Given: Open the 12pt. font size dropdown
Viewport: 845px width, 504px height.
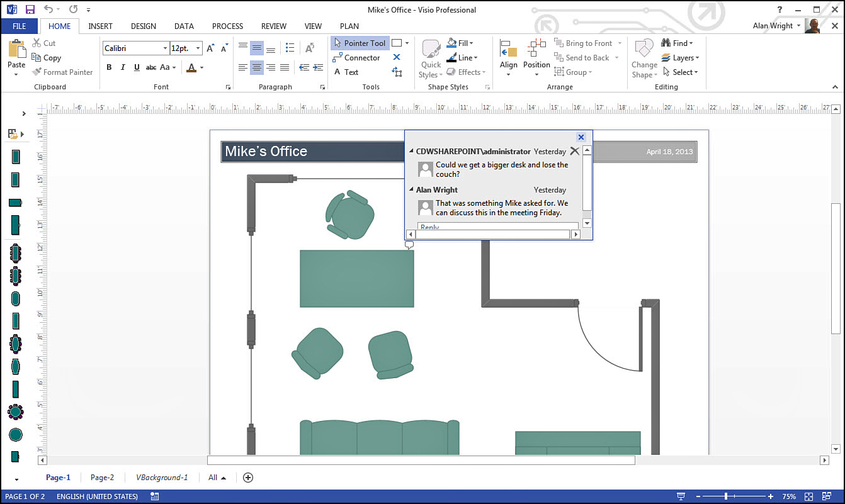Looking at the screenshot, I should click(198, 48).
